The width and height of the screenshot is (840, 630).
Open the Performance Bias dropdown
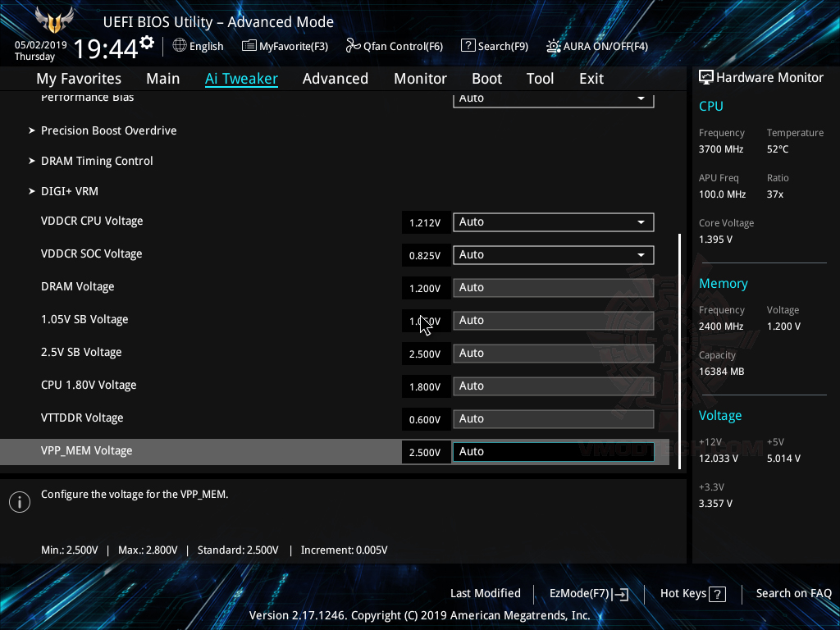tap(554, 99)
